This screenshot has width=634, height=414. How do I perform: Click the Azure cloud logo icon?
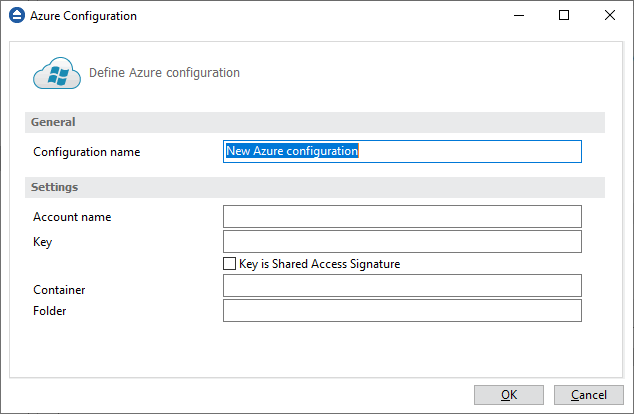pos(57,73)
